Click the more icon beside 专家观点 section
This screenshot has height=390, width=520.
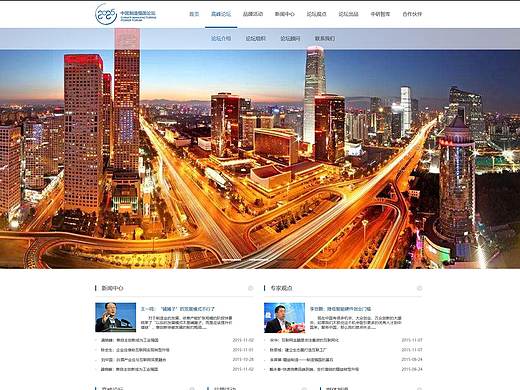click(419, 288)
